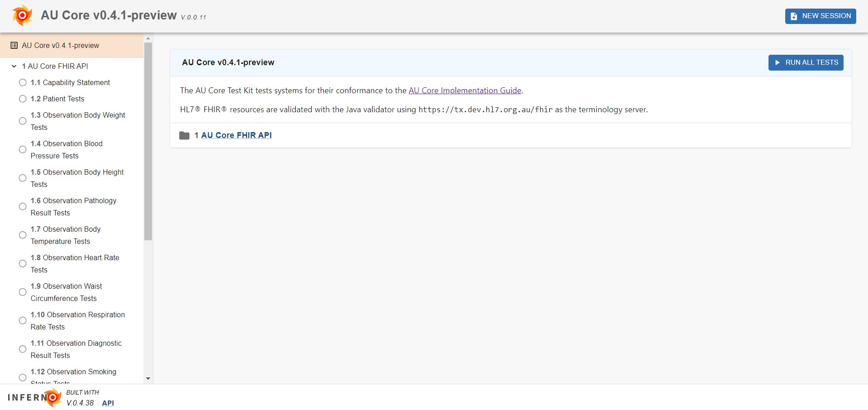Click the sidebar scroll down arrow
This screenshot has height=410, width=868.
point(148,379)
